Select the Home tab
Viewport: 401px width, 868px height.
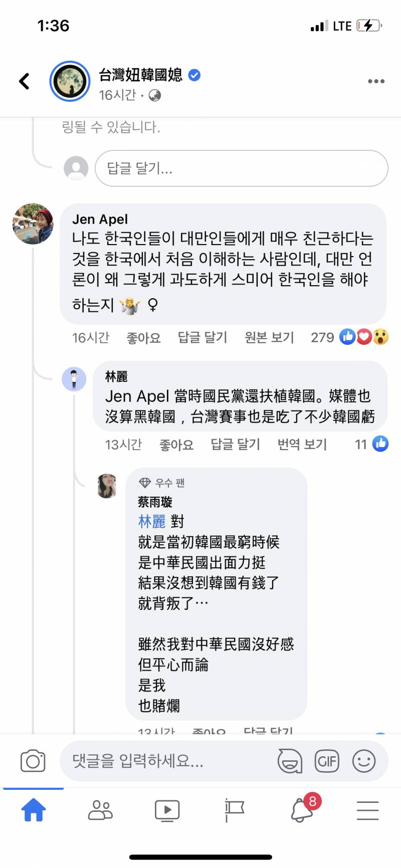[33, 809]
